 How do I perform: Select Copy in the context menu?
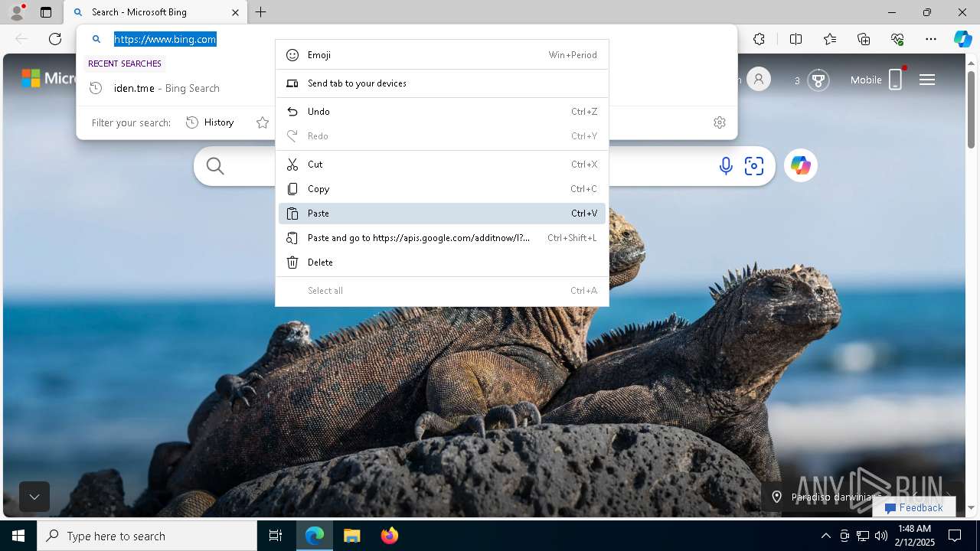click(x=442, y=189)
